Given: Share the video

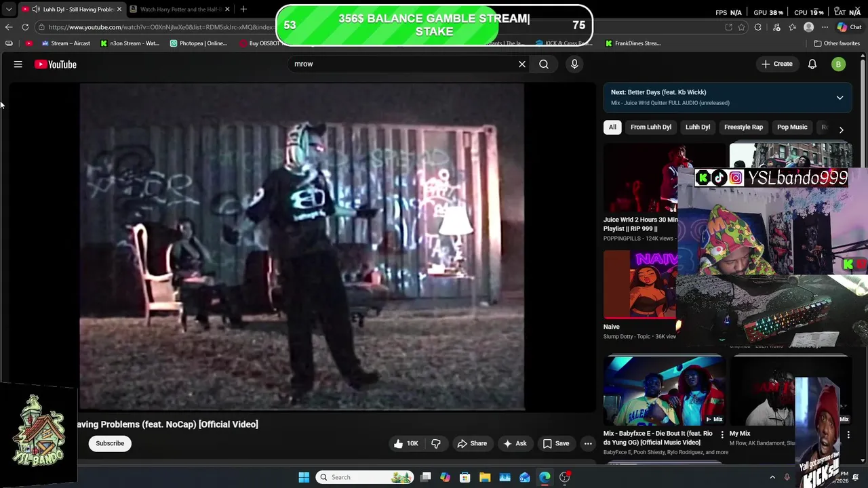Looking at the screenshot, I should point(472,443).
